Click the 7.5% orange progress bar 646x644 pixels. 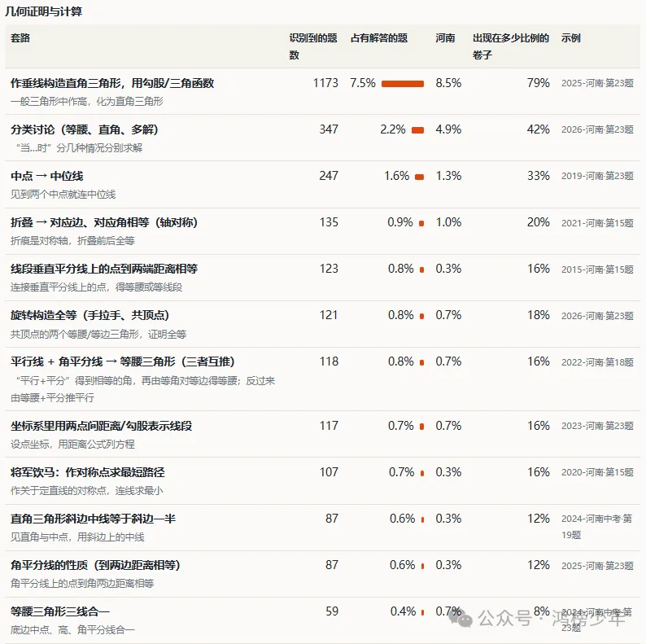click(x=403, y=84)
